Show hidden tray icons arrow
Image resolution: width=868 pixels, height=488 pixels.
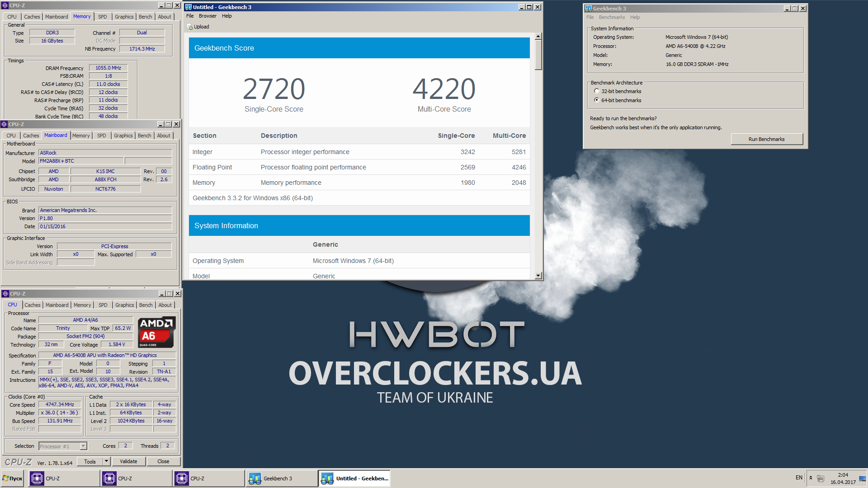(x=811, y=478)
